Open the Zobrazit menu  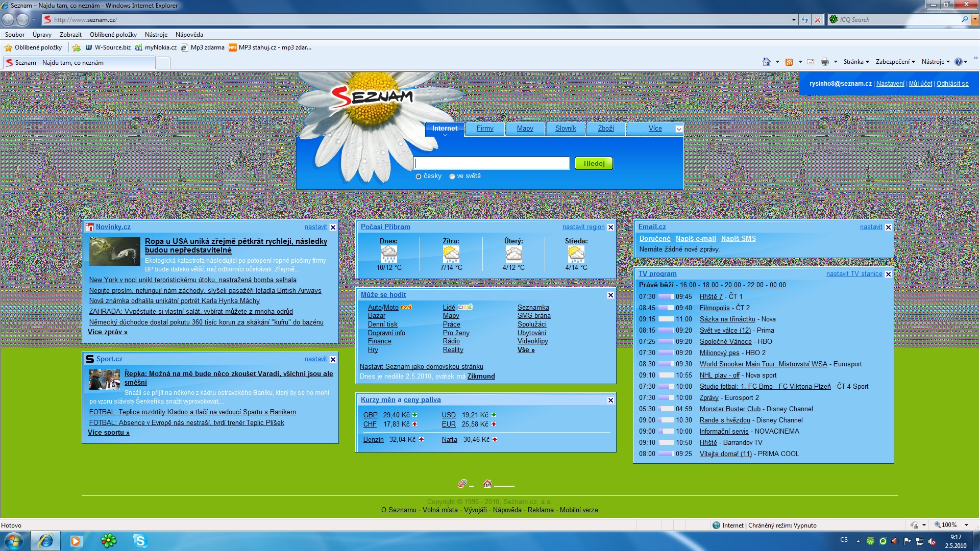pyautogui.click(x=70, y=35)
